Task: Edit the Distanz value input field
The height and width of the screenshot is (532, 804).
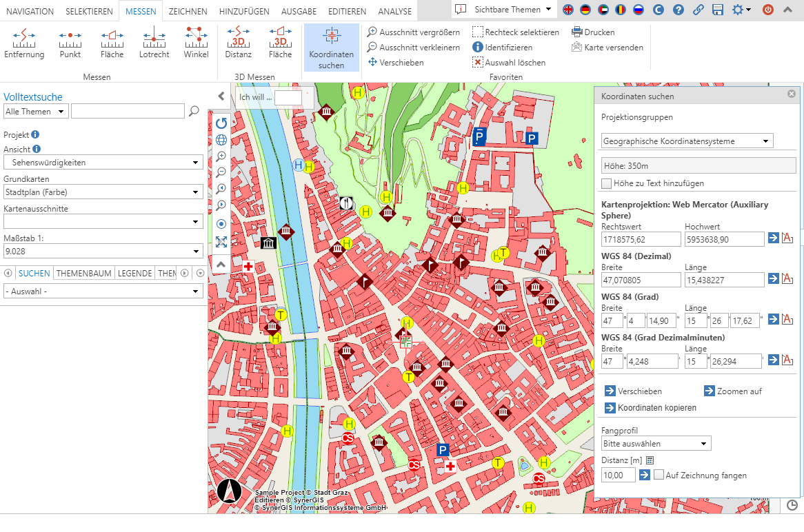Action: point(618,475)
